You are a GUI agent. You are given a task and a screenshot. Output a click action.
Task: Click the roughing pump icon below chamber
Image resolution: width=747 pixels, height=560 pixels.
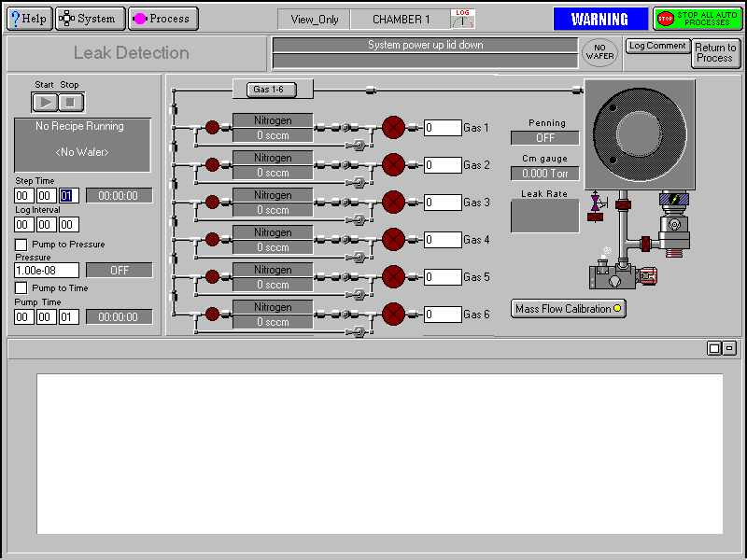point(614,277)
